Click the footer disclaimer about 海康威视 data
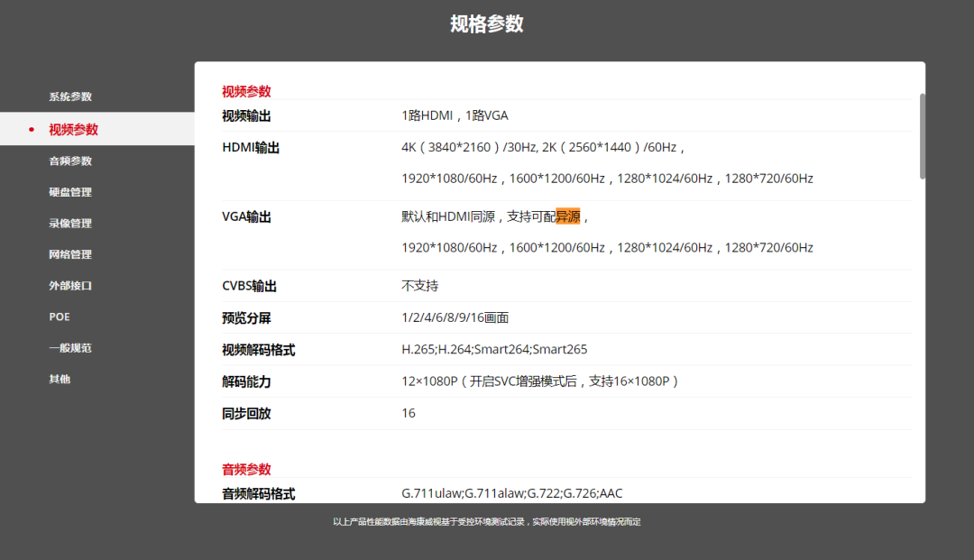 coord(487,521)
